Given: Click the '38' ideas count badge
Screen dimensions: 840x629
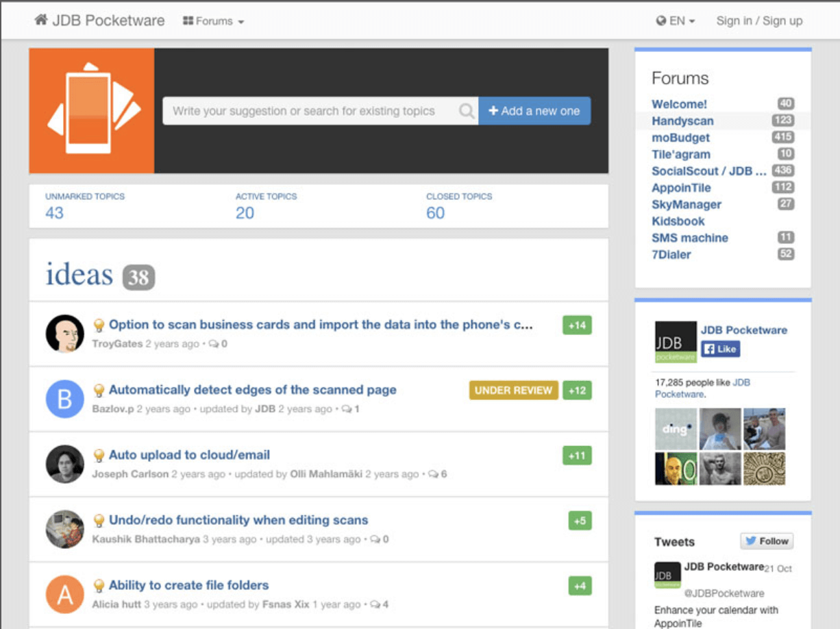Looking at the screenshot, I should click(139, 277).
